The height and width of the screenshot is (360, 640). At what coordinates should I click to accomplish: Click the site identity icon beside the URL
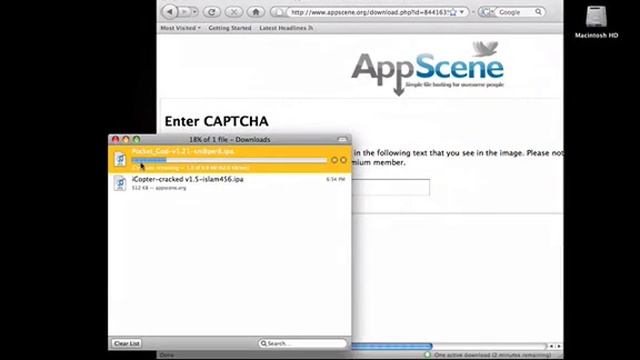279,12
